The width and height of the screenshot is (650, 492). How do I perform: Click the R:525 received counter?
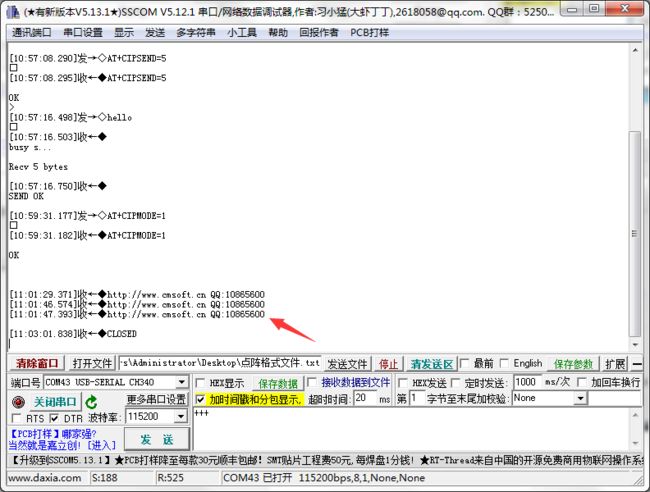pyautogui.click(x=171, y=478)
